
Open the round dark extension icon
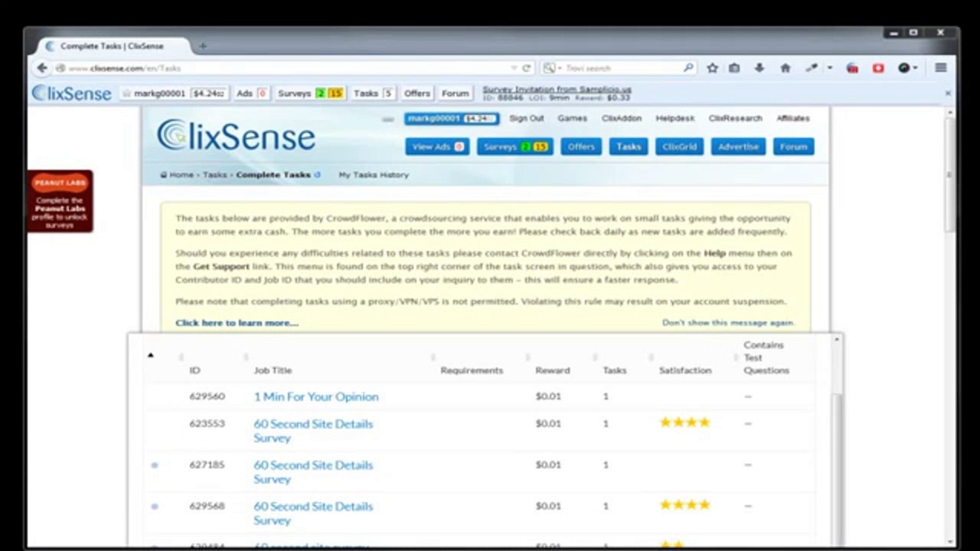(903, 68)
